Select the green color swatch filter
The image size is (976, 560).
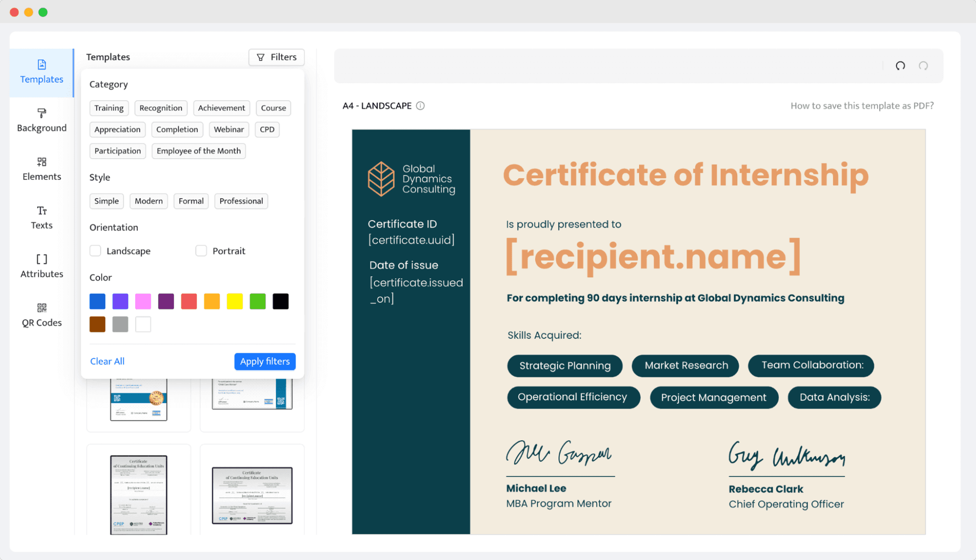tap(258, 301)
